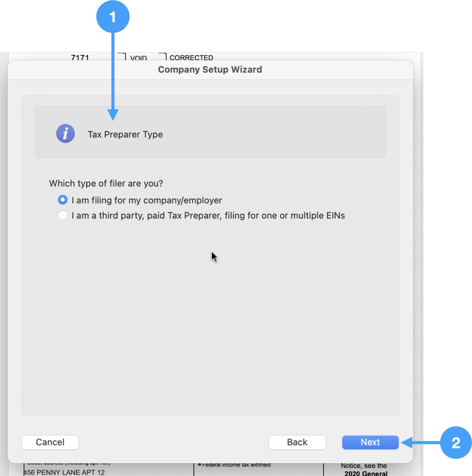Tick the CORRECTED checkbox on the form
The image size is (472, 476).
pos(162,56)
